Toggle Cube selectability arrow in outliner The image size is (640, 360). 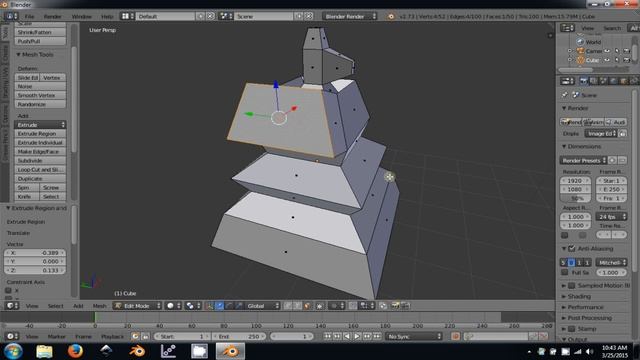(617, 60)
